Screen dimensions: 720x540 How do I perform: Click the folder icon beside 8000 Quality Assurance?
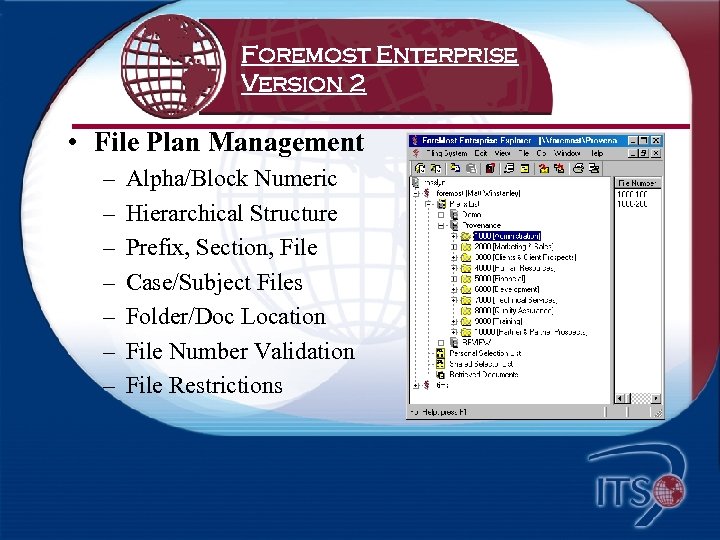click(x=466, y=311)
